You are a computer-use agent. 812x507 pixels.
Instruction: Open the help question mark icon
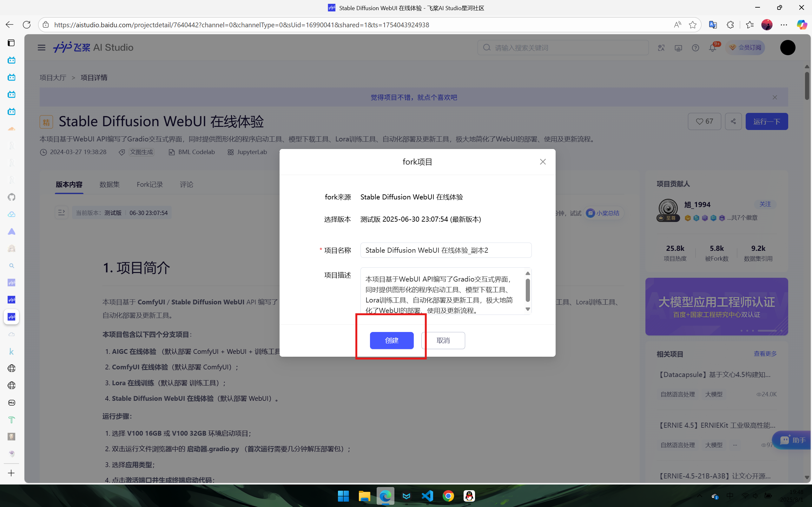coord(695,48)
